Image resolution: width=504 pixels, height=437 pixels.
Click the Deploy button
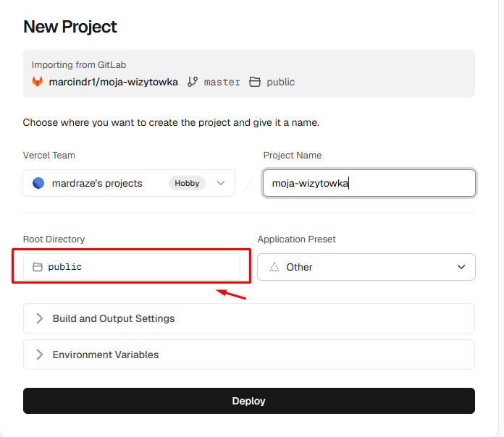(249, 401)
